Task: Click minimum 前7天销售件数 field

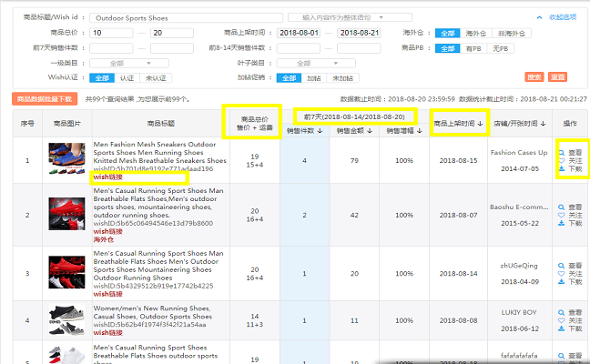Action: (x=111, y=48)
